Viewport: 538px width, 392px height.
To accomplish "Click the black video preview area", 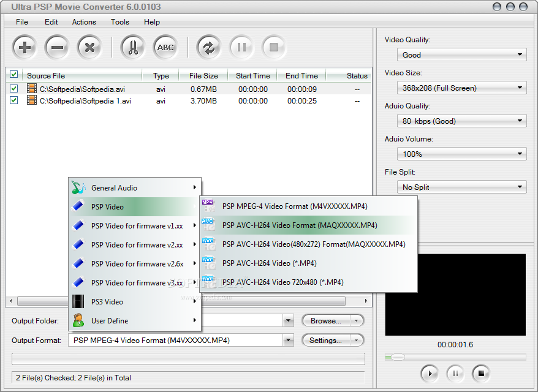I will 455,295.
